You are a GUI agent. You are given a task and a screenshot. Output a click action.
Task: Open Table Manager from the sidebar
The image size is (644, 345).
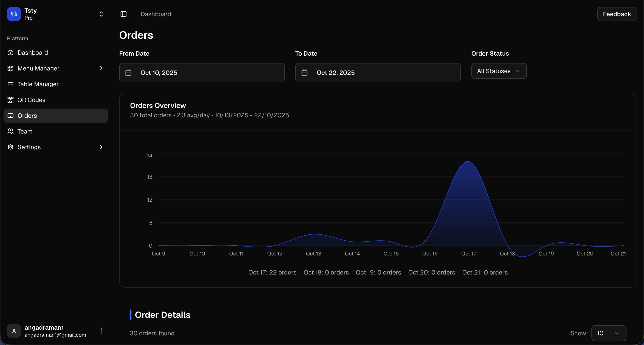(11, 84)
